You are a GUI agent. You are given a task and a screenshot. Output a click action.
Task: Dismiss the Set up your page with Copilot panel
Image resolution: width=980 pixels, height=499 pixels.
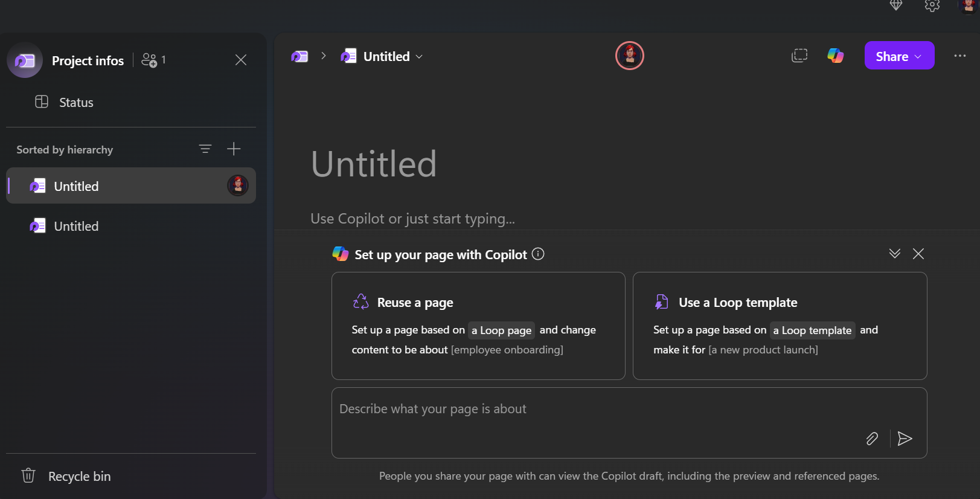tap(918, 254)
